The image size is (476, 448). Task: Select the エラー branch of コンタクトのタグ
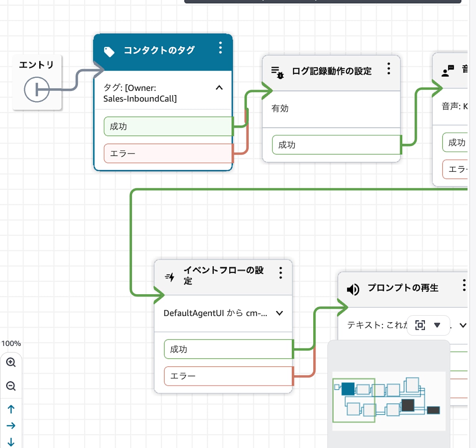[x=169, y=153]
